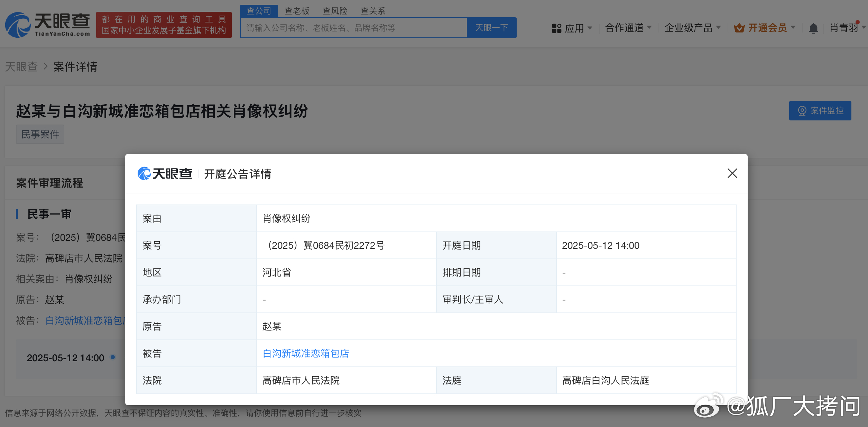
Task: Click the 天眼查 logo in dialog header
Action: [x=165, y=173]
